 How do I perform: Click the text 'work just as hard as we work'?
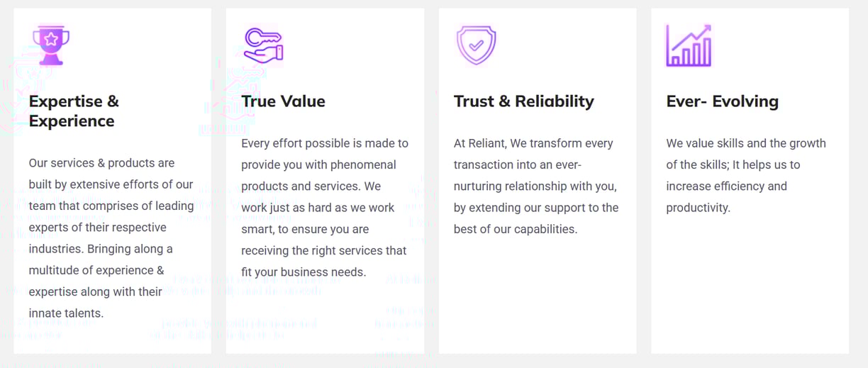click(x=318, y=208)
